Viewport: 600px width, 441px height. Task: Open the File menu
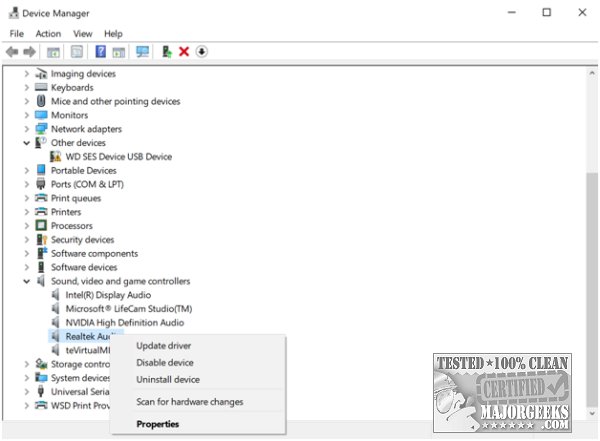[16, 34]
